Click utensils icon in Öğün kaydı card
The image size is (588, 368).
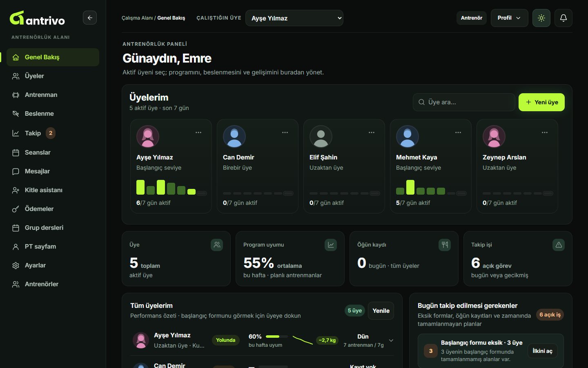pos(445,245)
